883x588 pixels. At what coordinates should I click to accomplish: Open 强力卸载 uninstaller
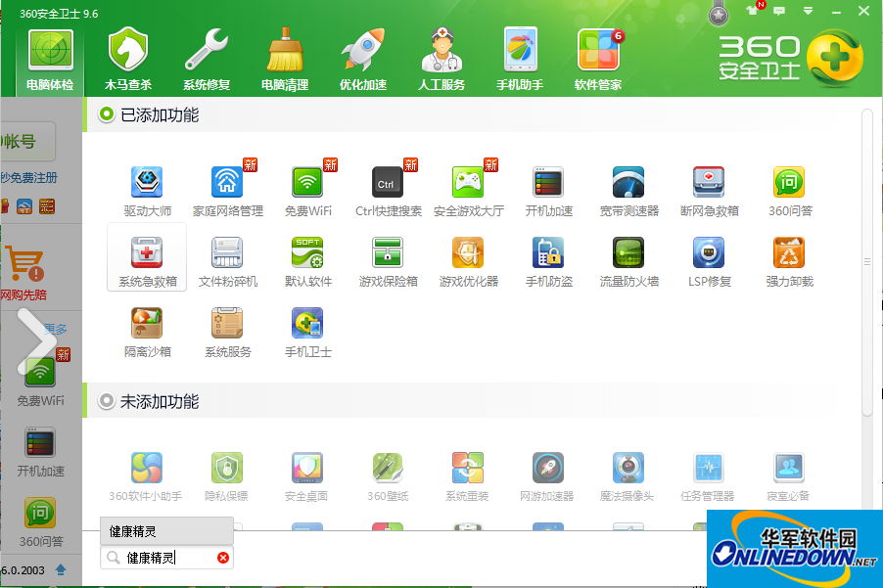point(790,262)
